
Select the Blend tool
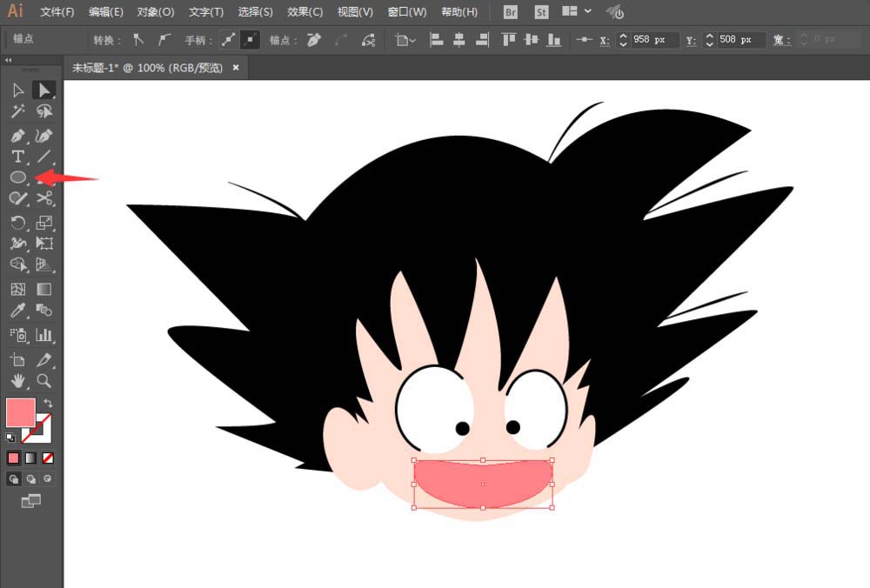(x=43, y=310)
